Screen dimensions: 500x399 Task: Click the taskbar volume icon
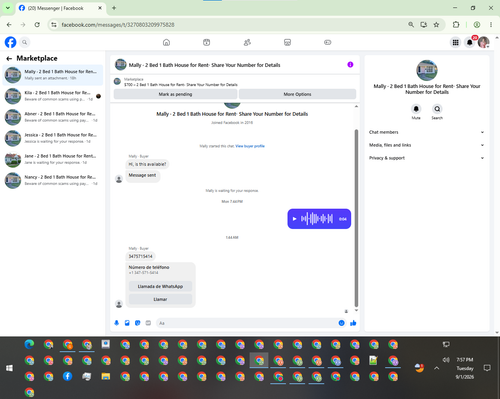tap(446, 360)
